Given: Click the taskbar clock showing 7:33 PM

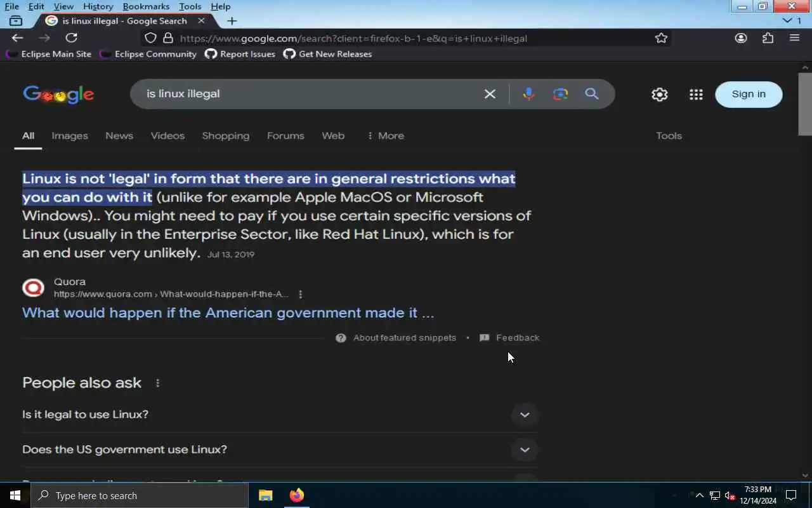Looking at the screenshot, I should pyautogui.click(x=758, y=495).
